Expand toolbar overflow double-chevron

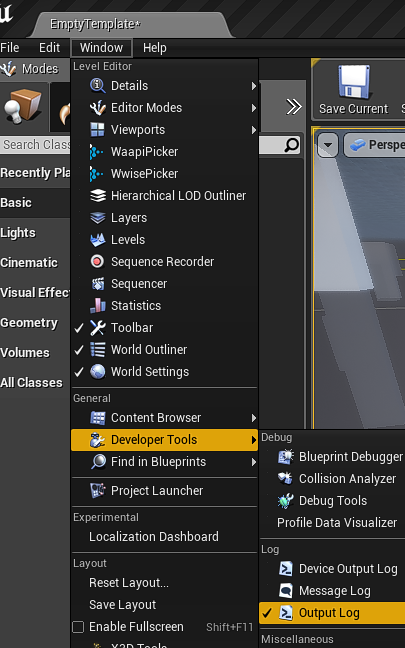pos(294,107)
